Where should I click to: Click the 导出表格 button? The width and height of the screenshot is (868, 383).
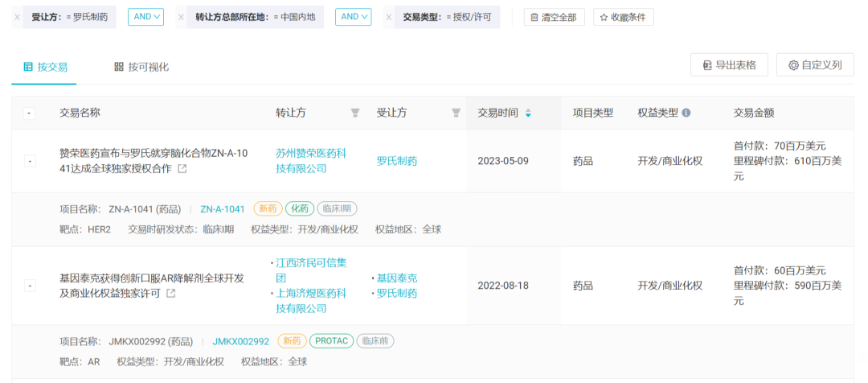click(730, 65)
